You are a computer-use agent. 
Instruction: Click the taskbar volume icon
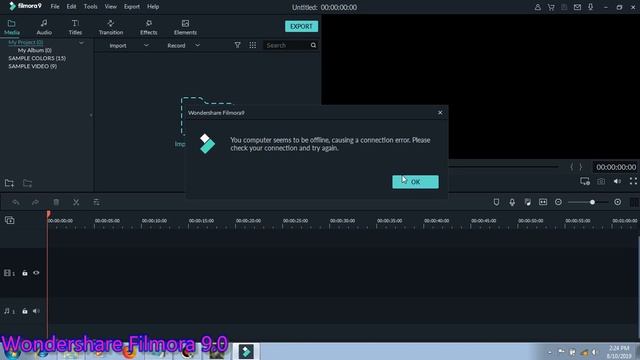click(x=595, y=352)
